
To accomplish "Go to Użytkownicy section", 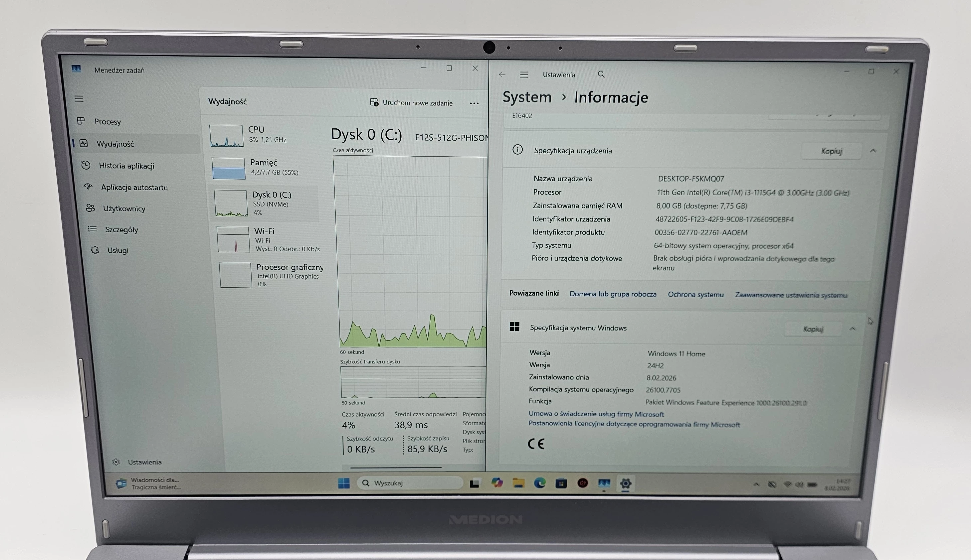I will [124, 209].
